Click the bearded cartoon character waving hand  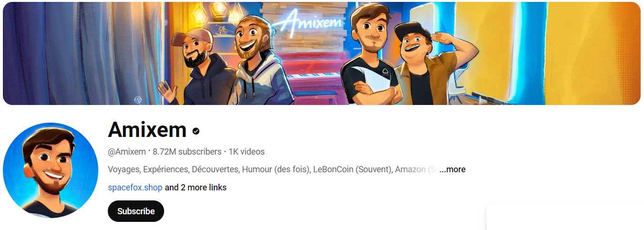(196, 67)
